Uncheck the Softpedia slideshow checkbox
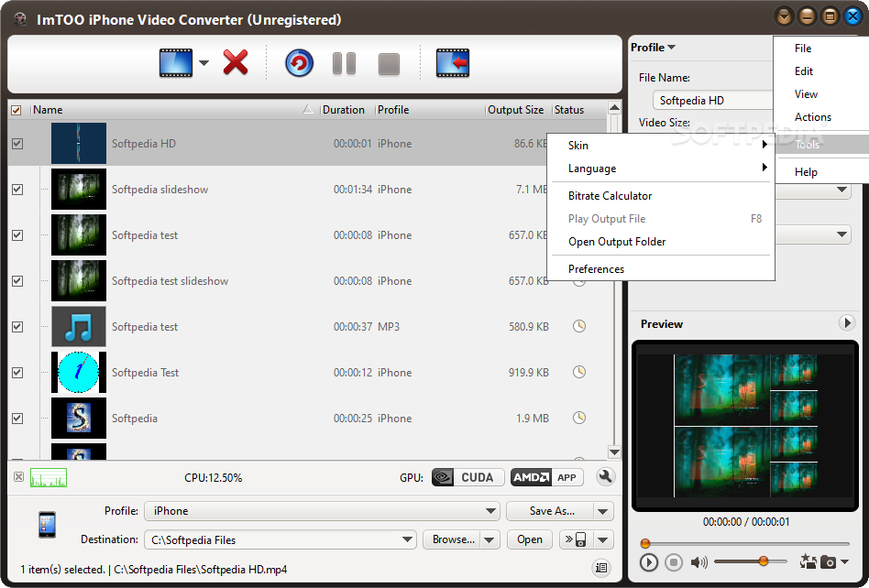This screenshot has width=869, height=588. tap(17, 190)
